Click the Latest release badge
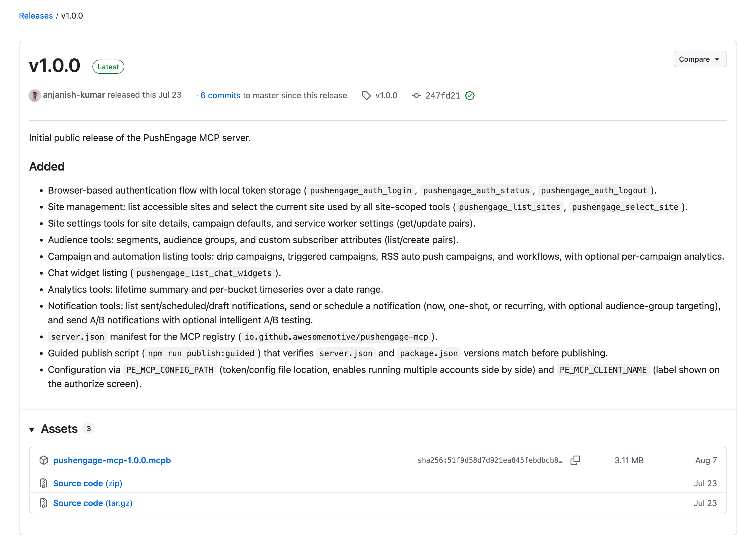756x537 pixels. (108, 67)
